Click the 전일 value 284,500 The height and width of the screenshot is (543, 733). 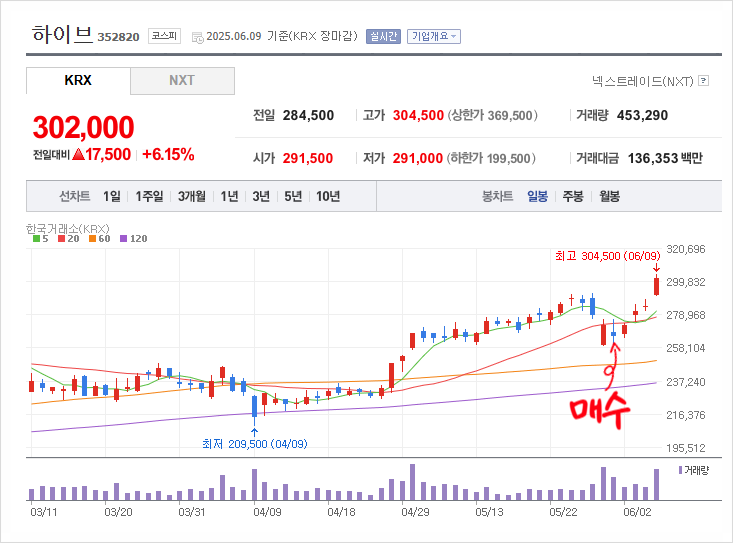pos(308,115)
